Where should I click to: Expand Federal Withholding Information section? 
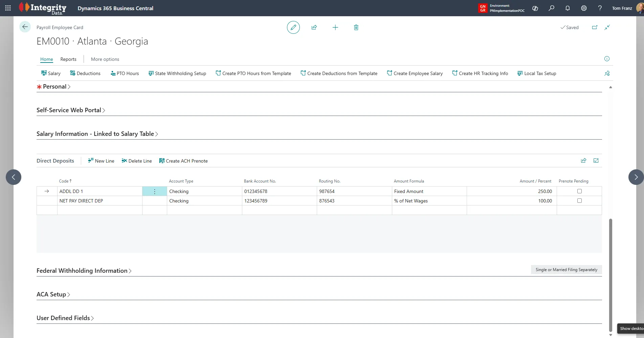[82, 271]
